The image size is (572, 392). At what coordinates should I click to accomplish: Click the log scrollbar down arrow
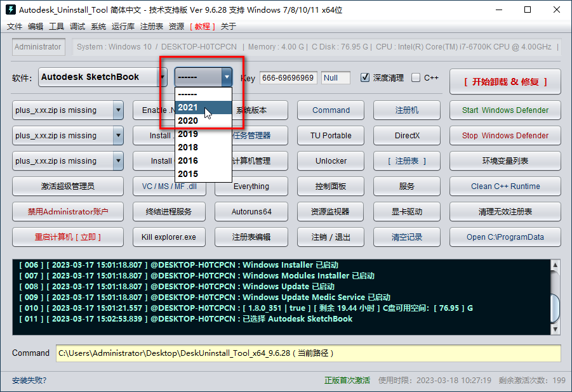[555, 329]
